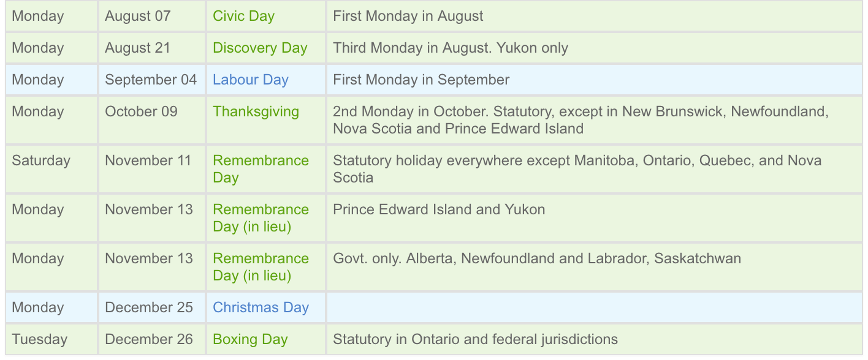Click the Christmas Day link
The image size is (868, 360).
(x=261, y=307)
